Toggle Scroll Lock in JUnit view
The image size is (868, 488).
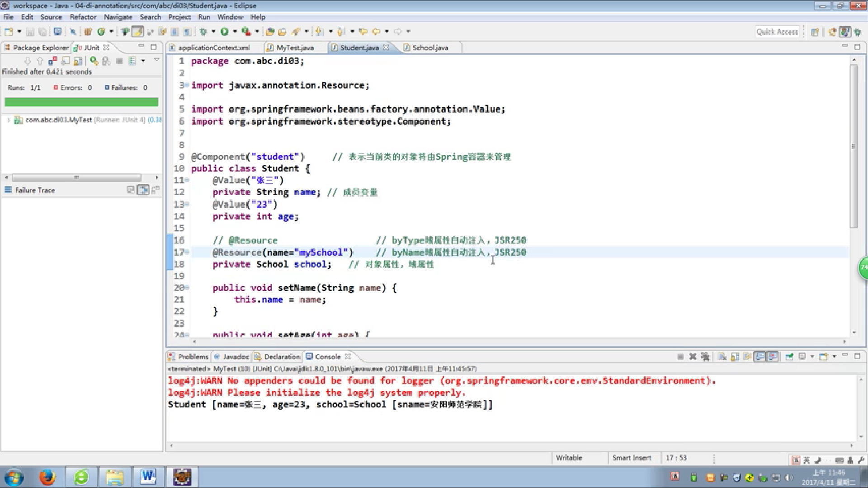coord(78,61)
